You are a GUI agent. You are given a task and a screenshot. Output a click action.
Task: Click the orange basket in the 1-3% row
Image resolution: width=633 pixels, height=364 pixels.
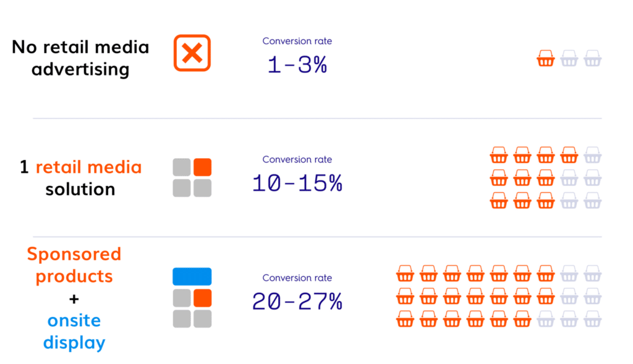coord(546,59)
